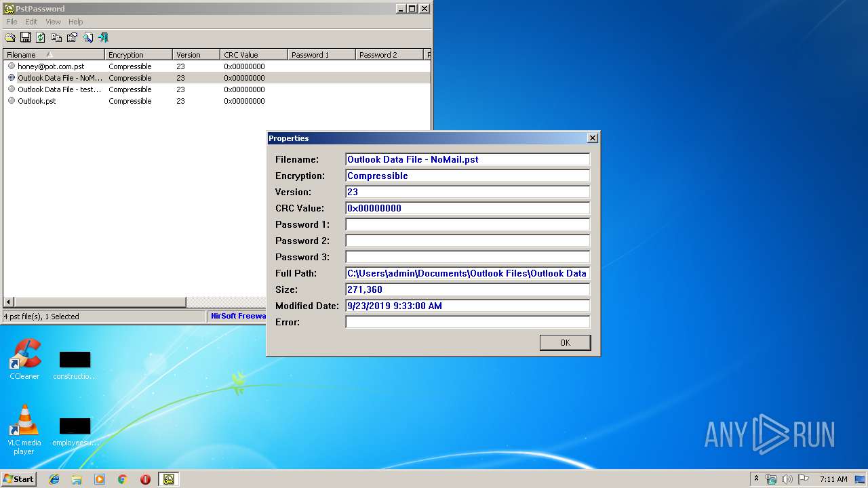Click the Password 1 field in Properties
The image size is (868, 488).
point(467,224)
